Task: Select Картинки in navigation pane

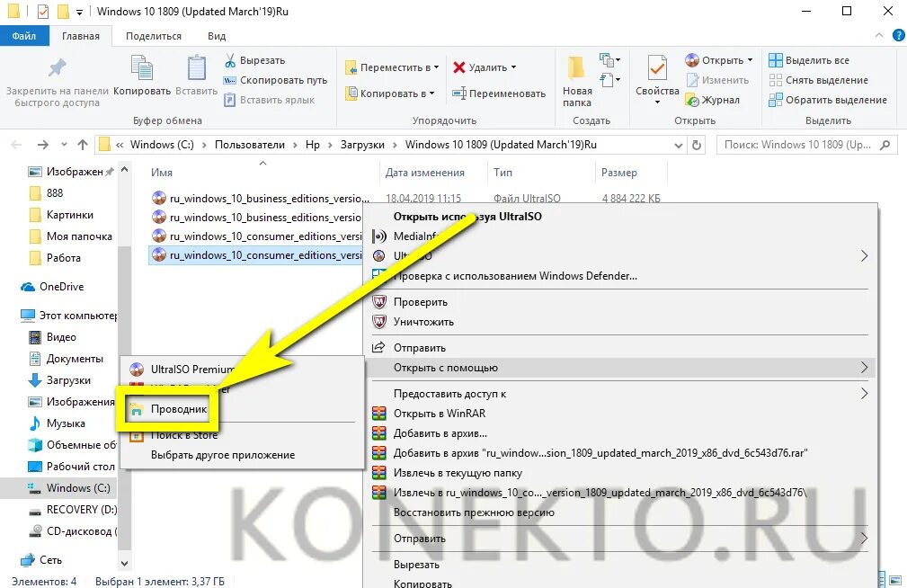Action: (x=69, y=215)
